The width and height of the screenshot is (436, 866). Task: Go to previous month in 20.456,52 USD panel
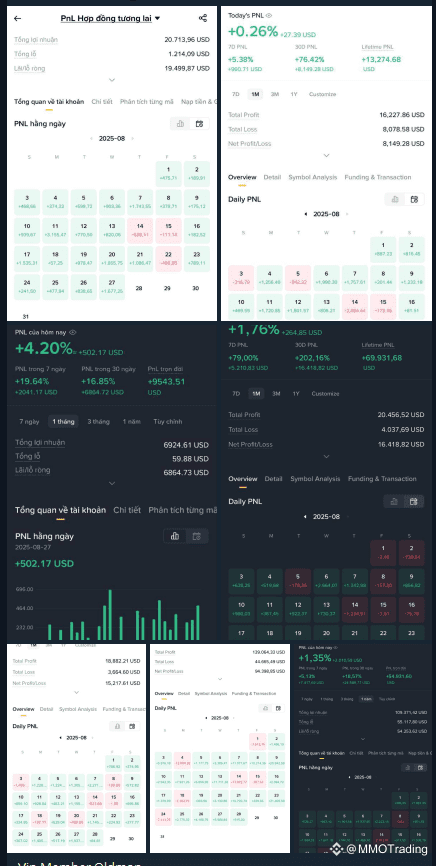point(306,517)
